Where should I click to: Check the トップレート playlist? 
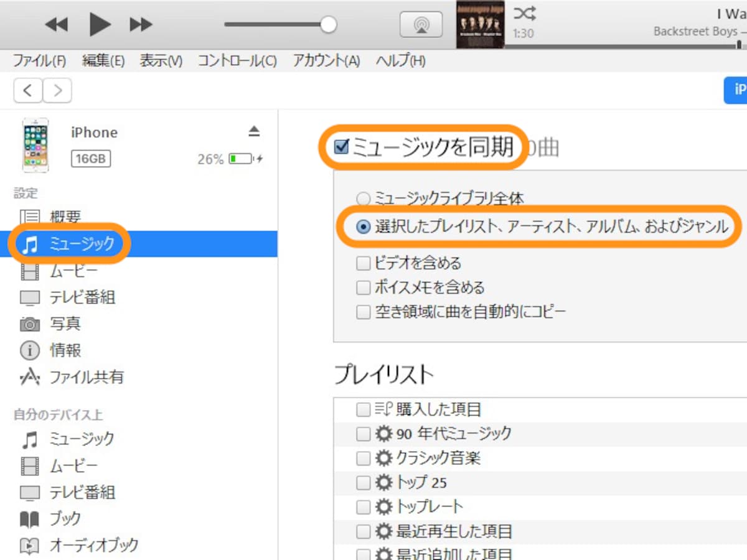click(x=363, y=506)
